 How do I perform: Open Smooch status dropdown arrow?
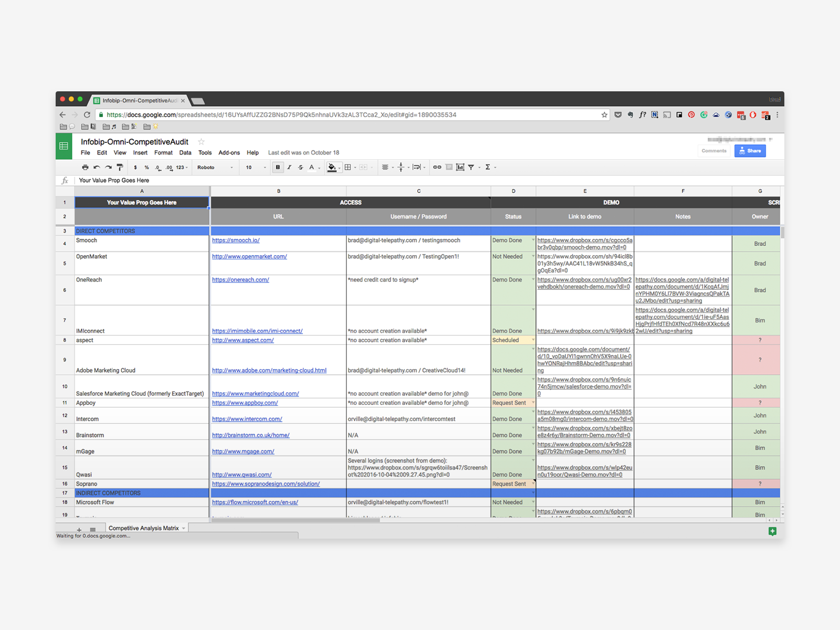click(x=533, y=240)
